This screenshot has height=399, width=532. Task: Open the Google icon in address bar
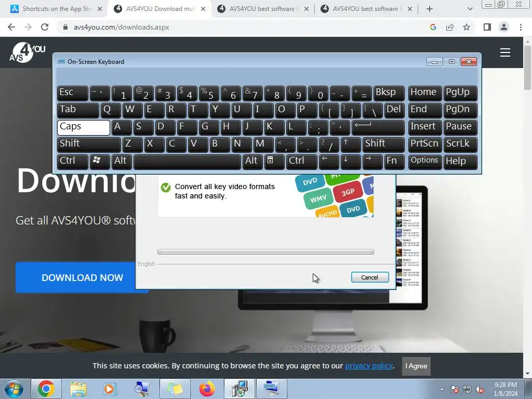(433, 27)
